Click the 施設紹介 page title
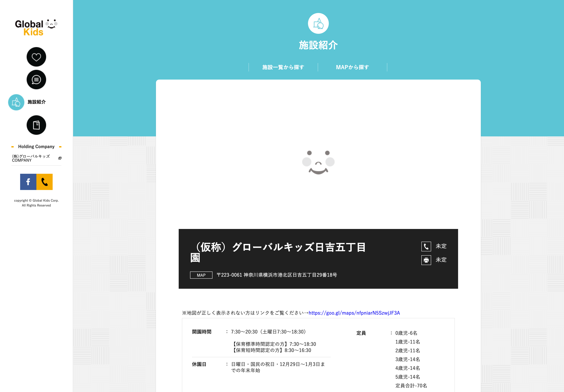The image size is (564, 392). tap(318, 45)
